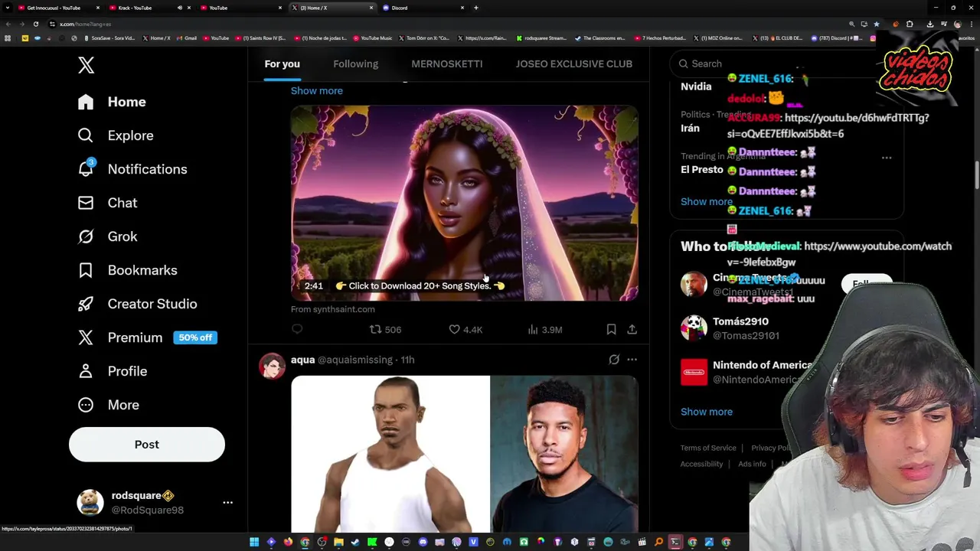Viewport: 980px width, 551px height.
Task: Open Notifications with the bell icon
Action: (132, 169)
